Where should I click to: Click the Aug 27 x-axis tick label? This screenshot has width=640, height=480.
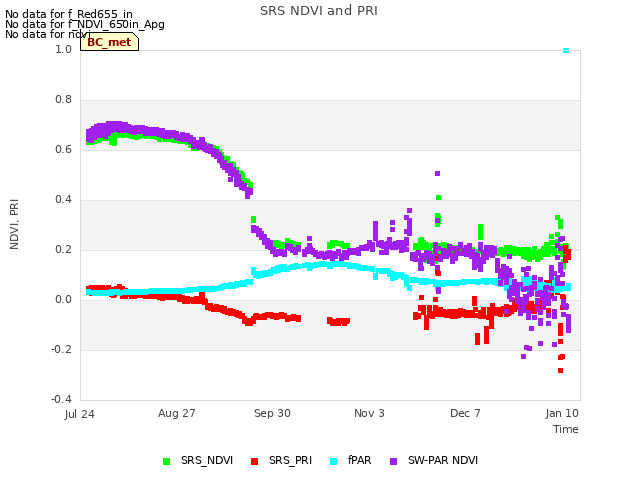click(x=177, y=413)
